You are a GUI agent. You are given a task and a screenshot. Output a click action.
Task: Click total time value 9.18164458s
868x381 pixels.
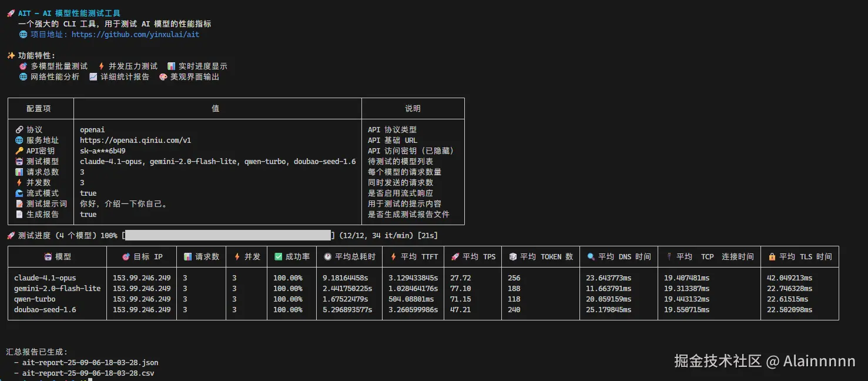(x=346, y=278)
